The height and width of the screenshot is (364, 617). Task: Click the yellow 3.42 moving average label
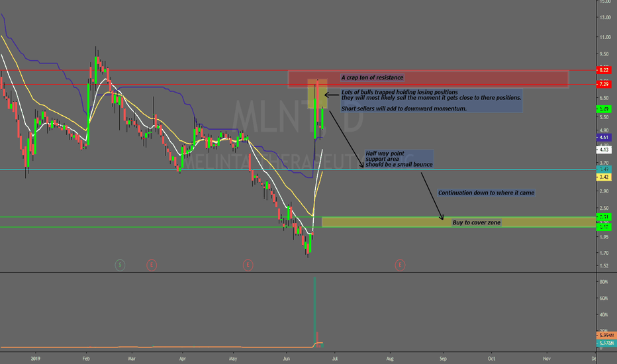604,177
